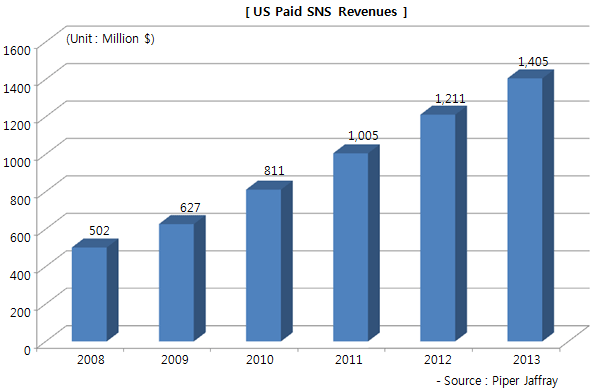Screen dimensions: 592x391
Task: Click the 1000 y-axis value
Action: [17, 162]
